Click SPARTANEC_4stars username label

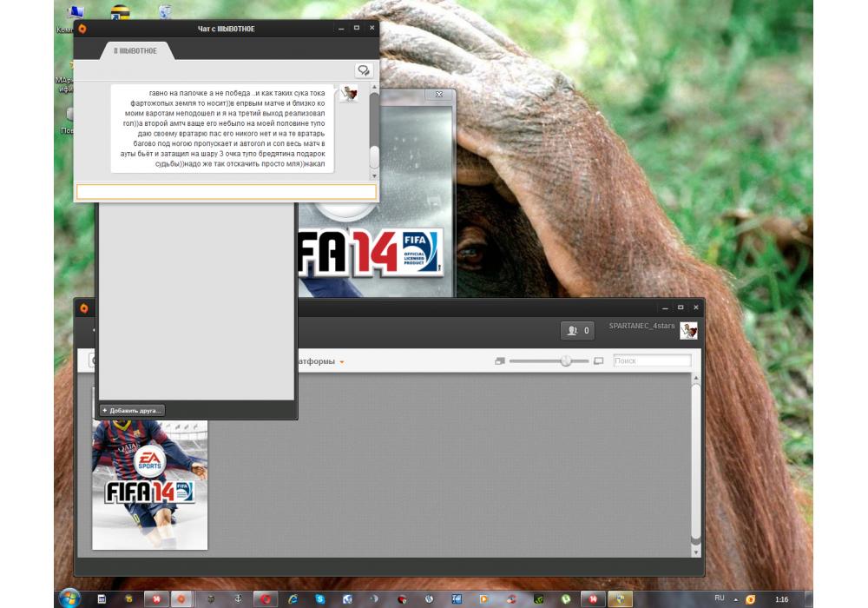tap(641, 326)
